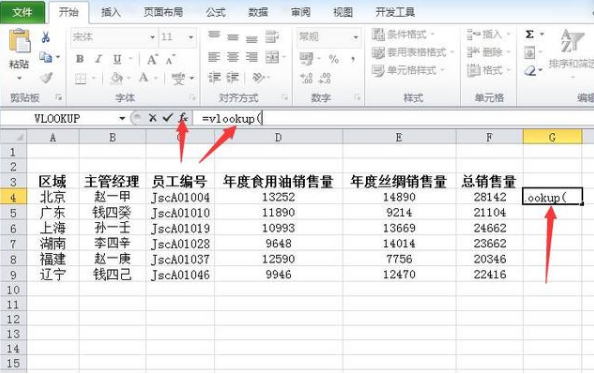Switch to 数据 Data tab

pyautogui.click(x=258, y=12)
